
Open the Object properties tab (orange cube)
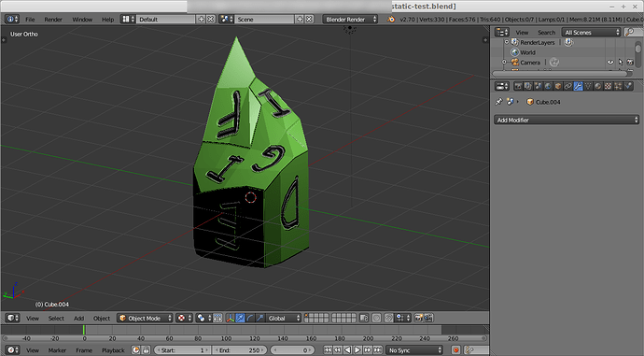pyautogui.click(x=558, y=86)
